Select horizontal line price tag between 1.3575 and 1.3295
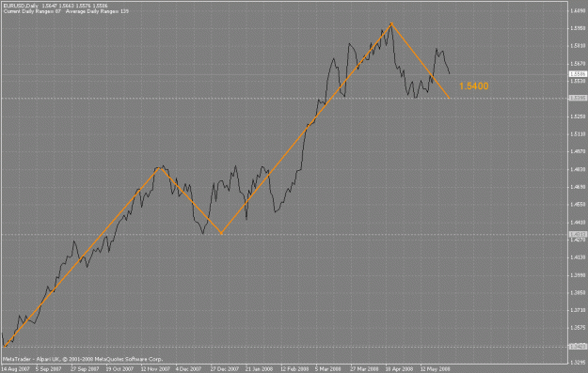This screenshot has height=373, width=588. click(578, 347)
